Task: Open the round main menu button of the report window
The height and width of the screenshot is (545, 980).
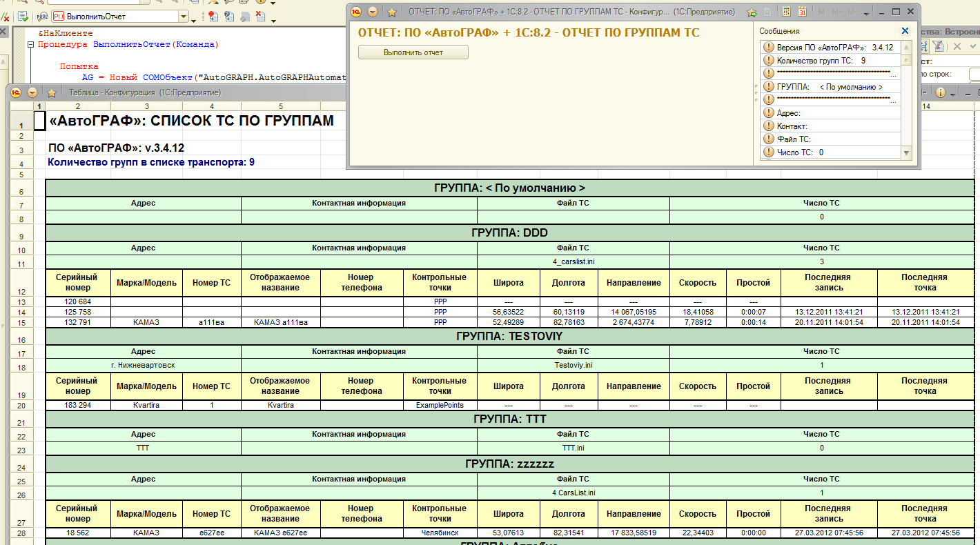Action: click(x=373, y=12)
